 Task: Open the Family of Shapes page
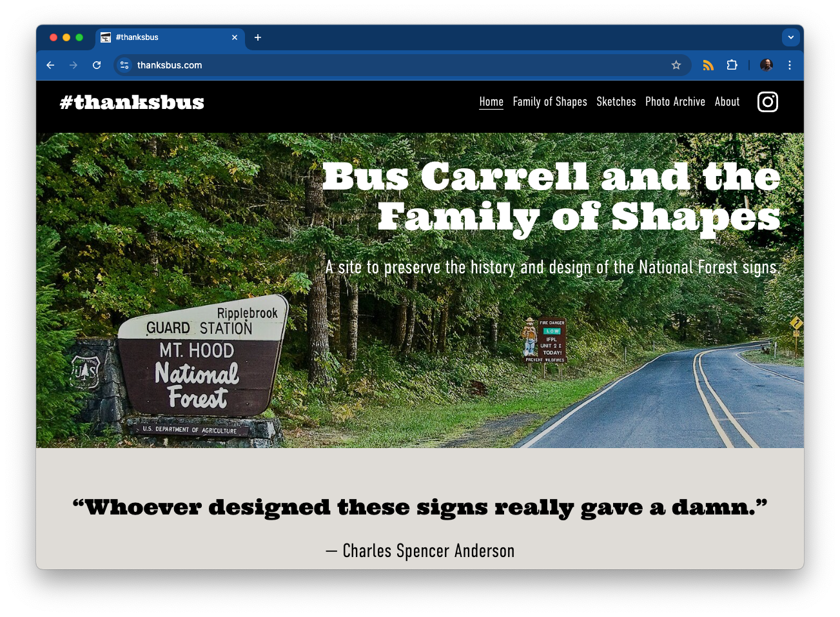549,102
